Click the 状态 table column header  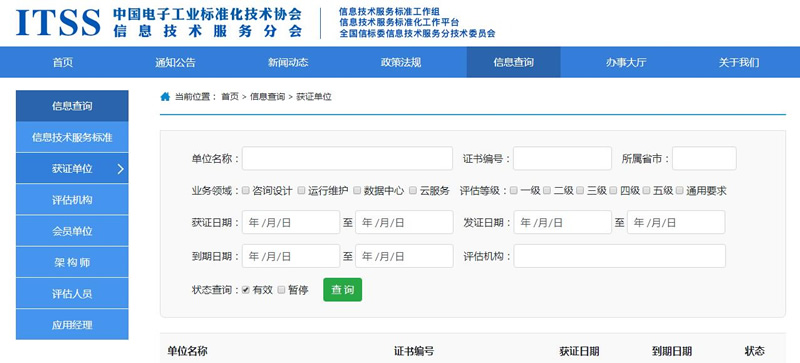point(755,351)
